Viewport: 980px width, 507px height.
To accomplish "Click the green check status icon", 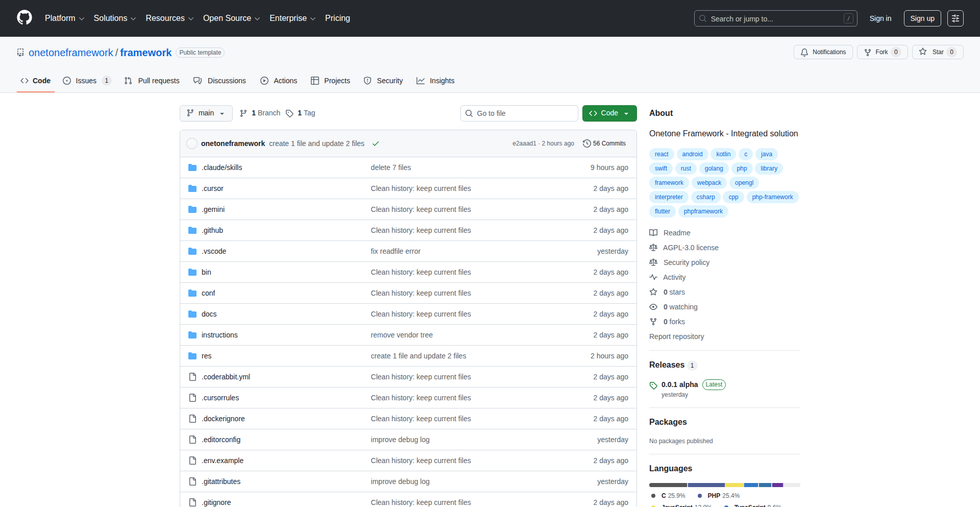I will point(376,144).
